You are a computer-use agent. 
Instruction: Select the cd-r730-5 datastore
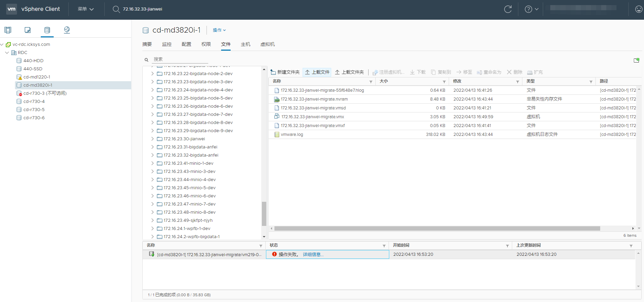34,110
